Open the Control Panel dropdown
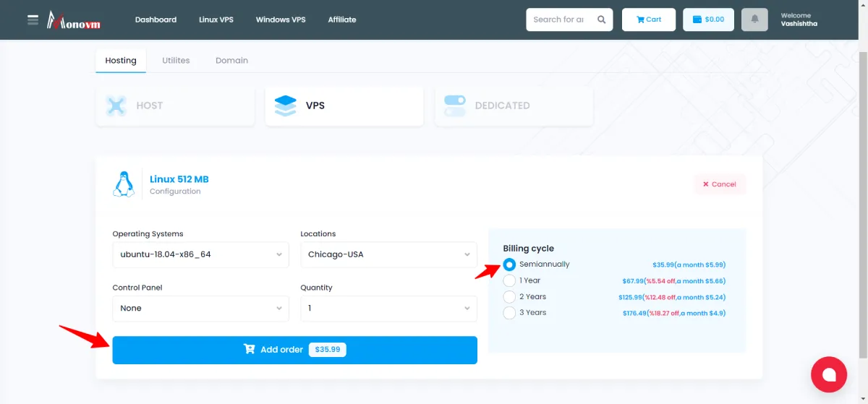The height and width of the screenshot is (404, 868). (200, 309)
